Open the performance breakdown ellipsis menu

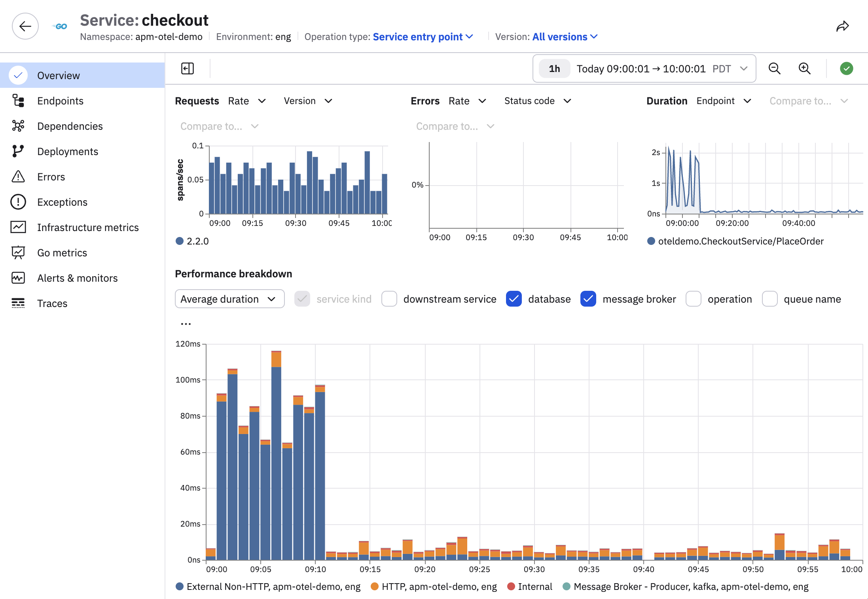[186, 324]
